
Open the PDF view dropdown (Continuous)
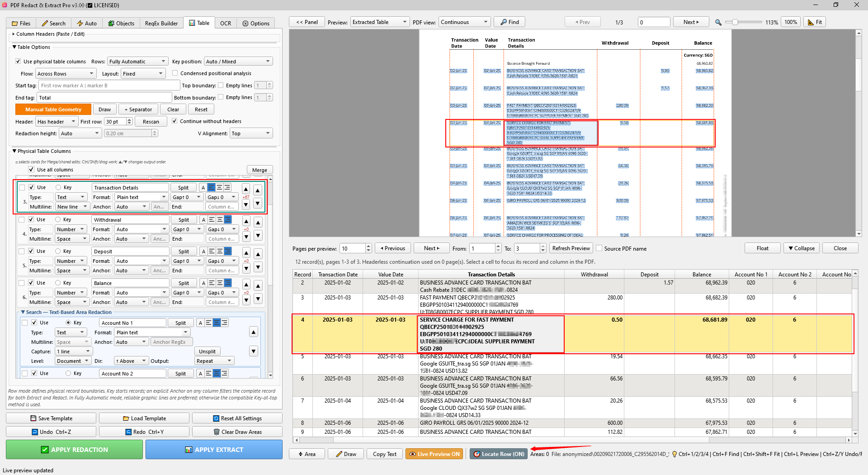[464, 22]
